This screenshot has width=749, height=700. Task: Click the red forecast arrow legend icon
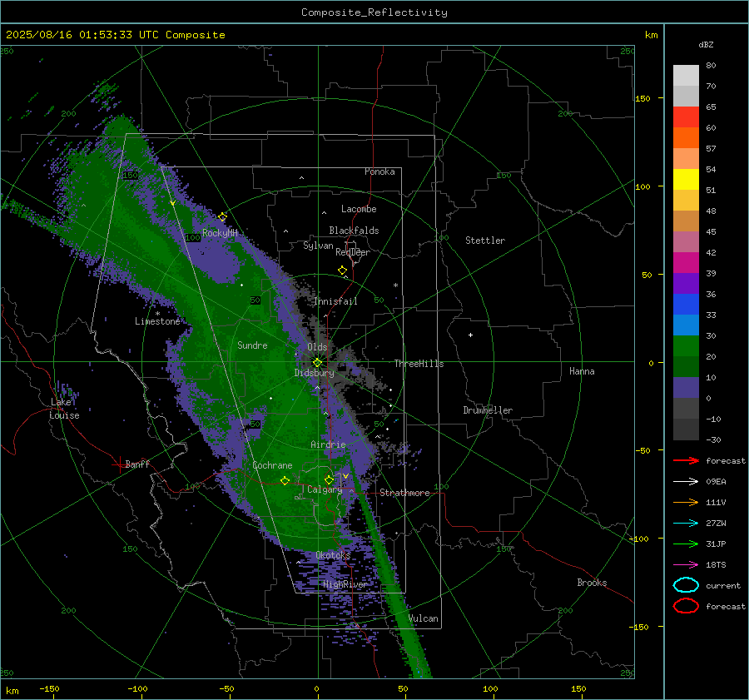(686, 460)
